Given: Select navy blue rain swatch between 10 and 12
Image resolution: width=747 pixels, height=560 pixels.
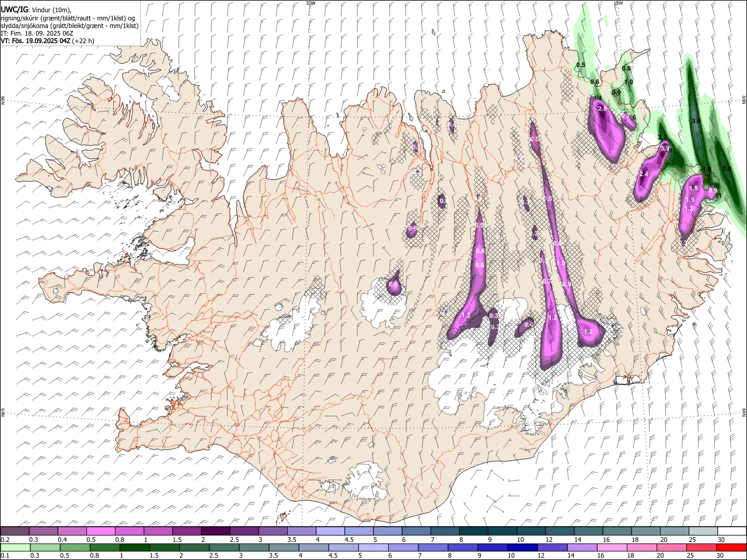Looking at the screenshot, I should (522, 548).
